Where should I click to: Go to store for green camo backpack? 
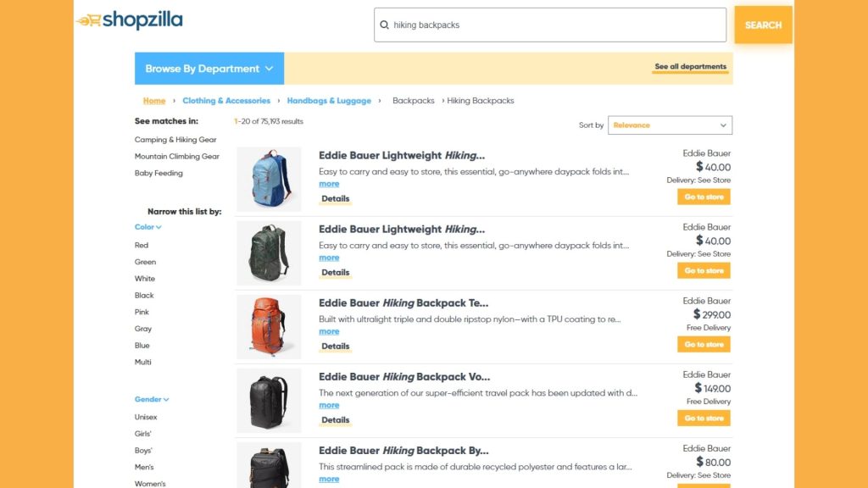coord(704,270)
